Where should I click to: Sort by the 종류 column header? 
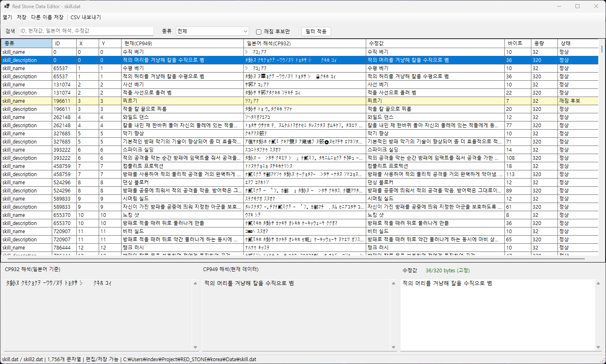point(27,43)
